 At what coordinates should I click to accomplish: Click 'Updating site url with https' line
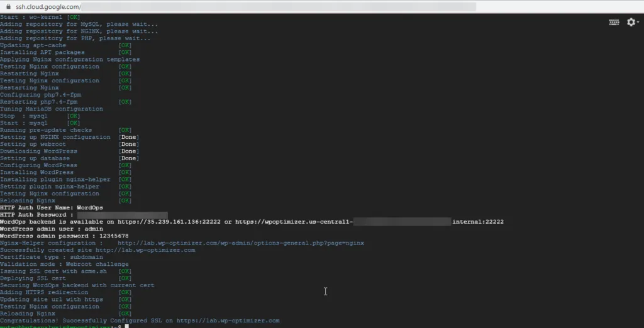pyautogui.click(x=65, y=300)
